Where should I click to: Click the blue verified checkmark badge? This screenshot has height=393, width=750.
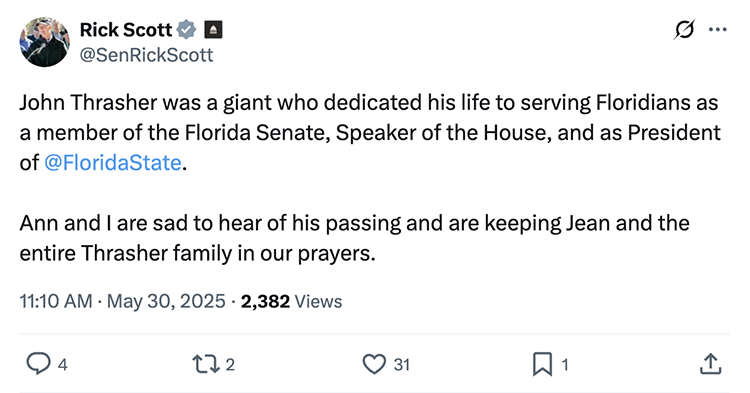(x=187, y=30)
